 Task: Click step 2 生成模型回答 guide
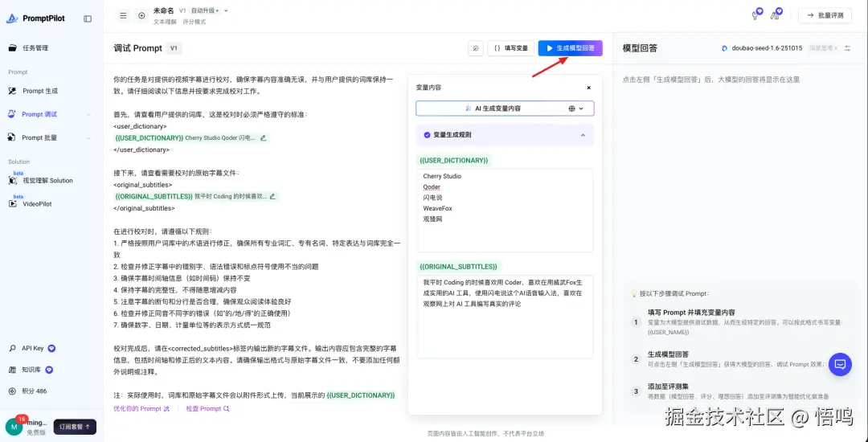click(x=668, y=354)
